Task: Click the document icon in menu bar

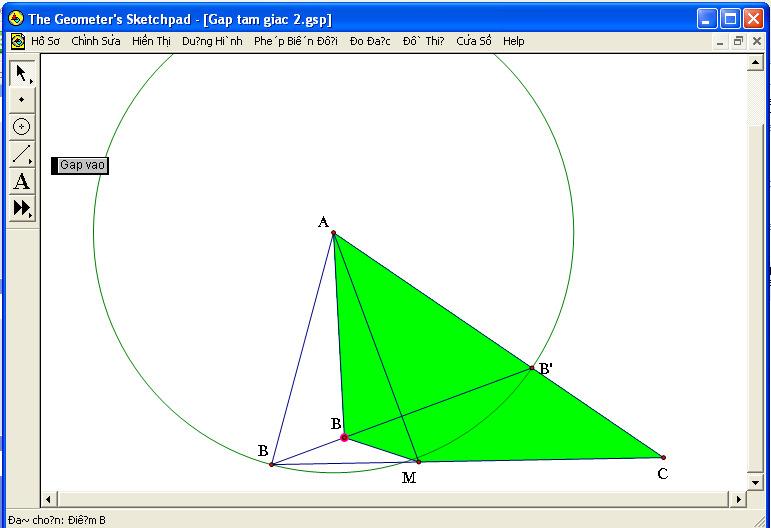Action: click(18, 41)
